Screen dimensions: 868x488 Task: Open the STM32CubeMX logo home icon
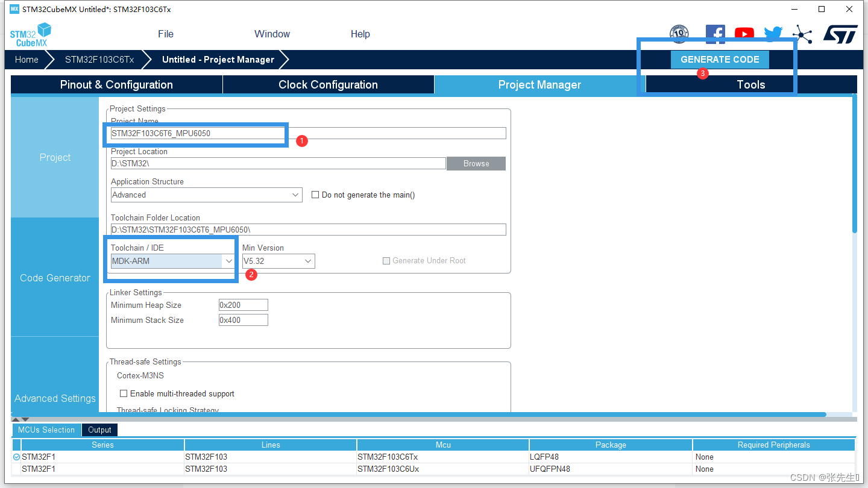[31, 34]
